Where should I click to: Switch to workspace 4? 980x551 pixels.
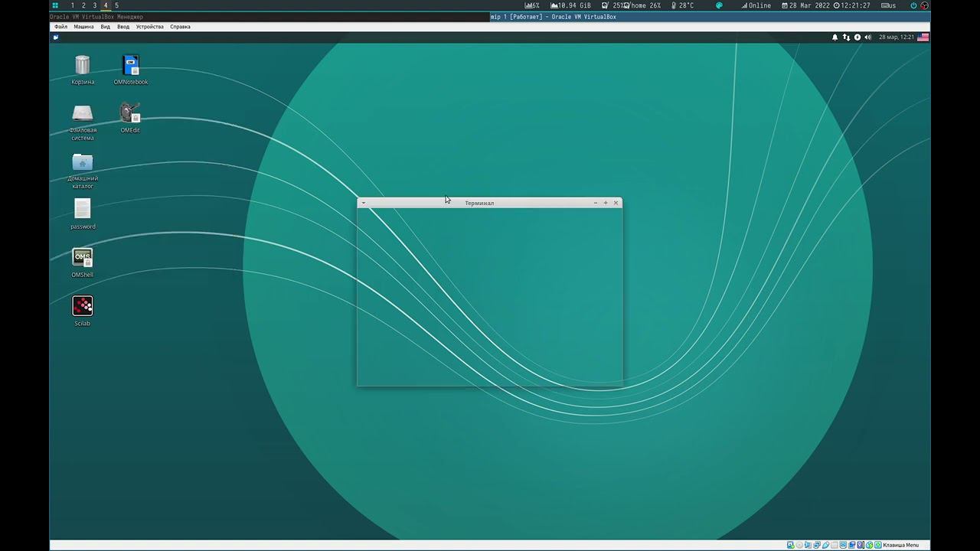(x=106, y=5)
